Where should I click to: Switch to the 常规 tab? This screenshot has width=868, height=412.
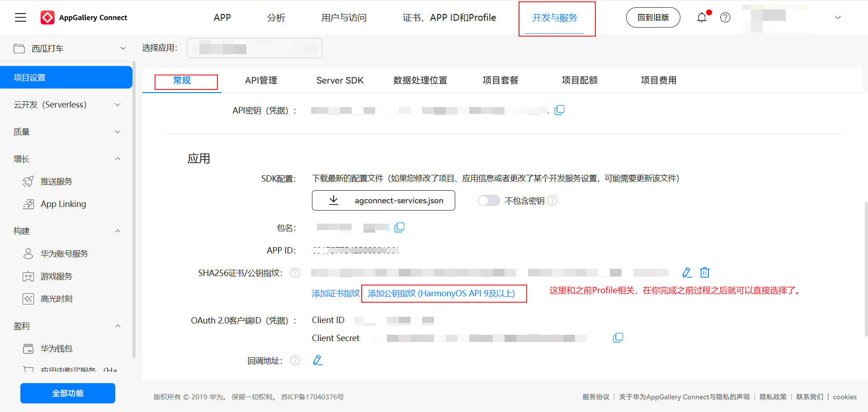point(182,80)
